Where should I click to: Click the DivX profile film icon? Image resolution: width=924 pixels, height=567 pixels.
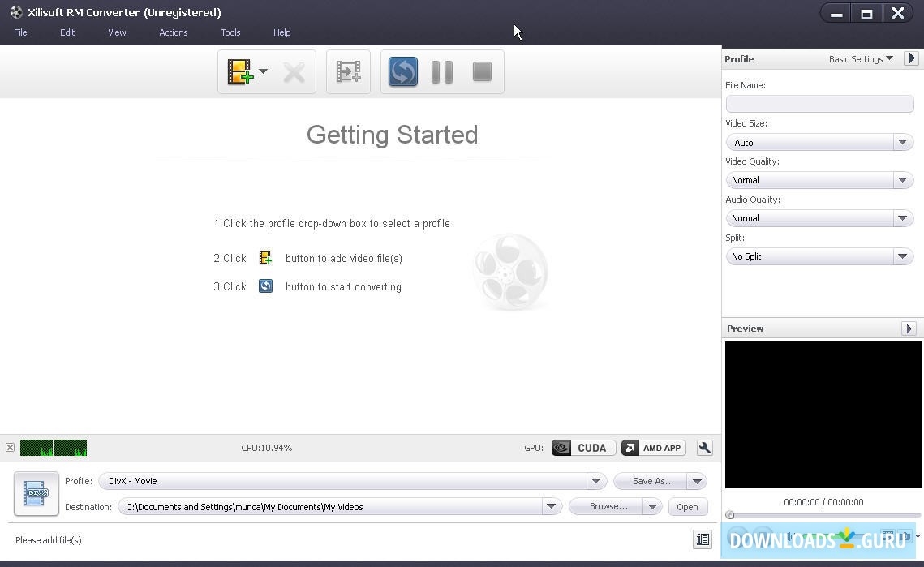[x=37, y=493]
